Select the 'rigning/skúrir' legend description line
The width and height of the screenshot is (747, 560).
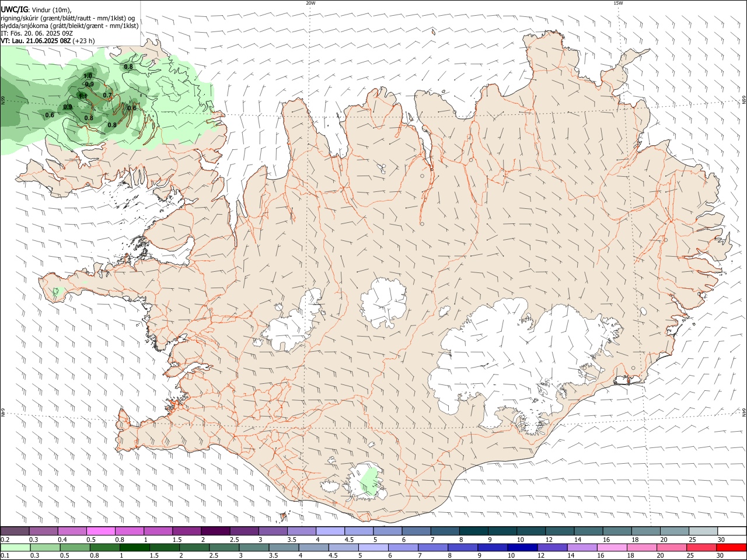(68, 18)
